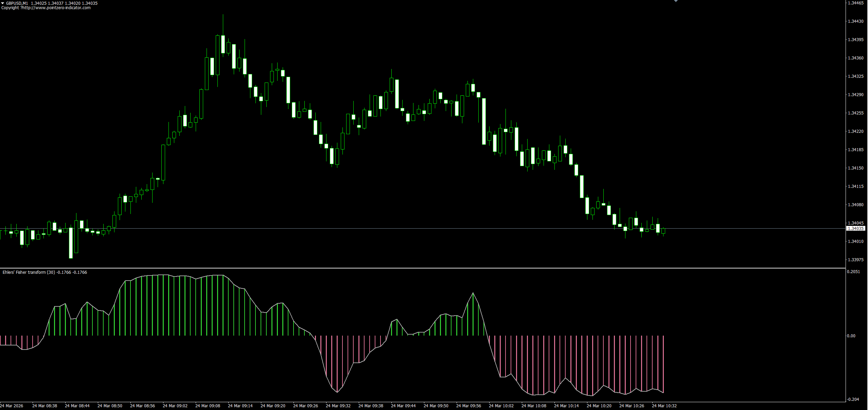
Task: Click the 24 Mar 10:02 time axis label
Action: [501, 406]
